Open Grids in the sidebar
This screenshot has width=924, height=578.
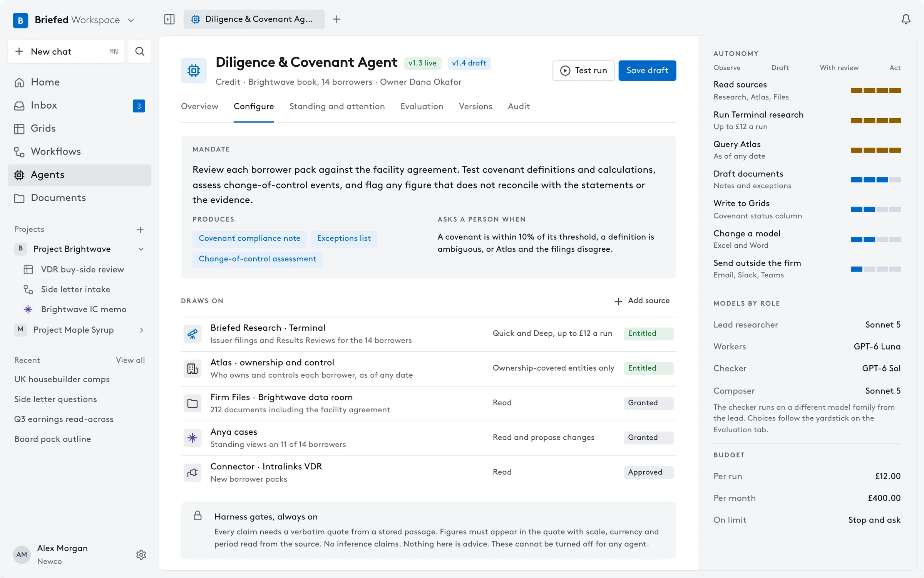[x=79, y=128]
